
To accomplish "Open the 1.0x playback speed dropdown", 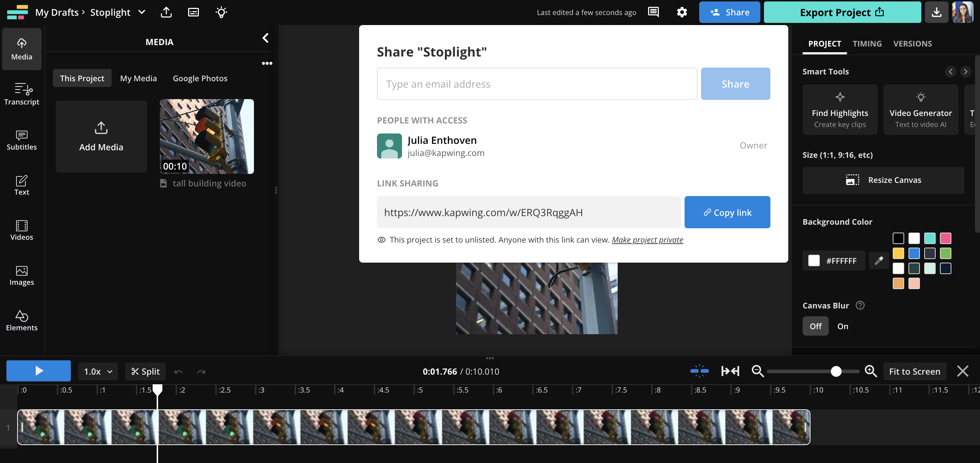I will 97,371.
